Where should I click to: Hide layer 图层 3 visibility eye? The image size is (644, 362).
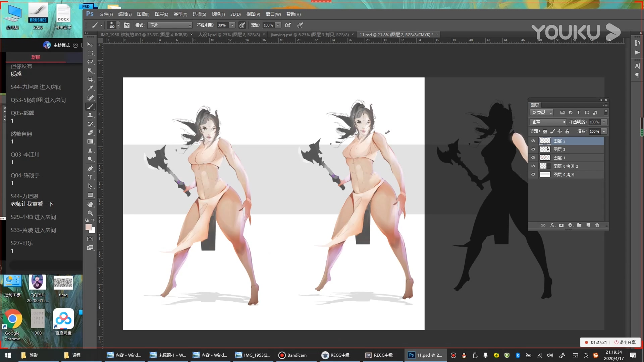(x=533, y=149)
